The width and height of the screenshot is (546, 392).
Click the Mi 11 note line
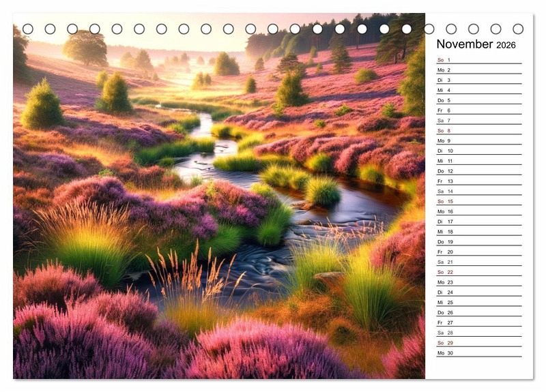pos(478,161)
